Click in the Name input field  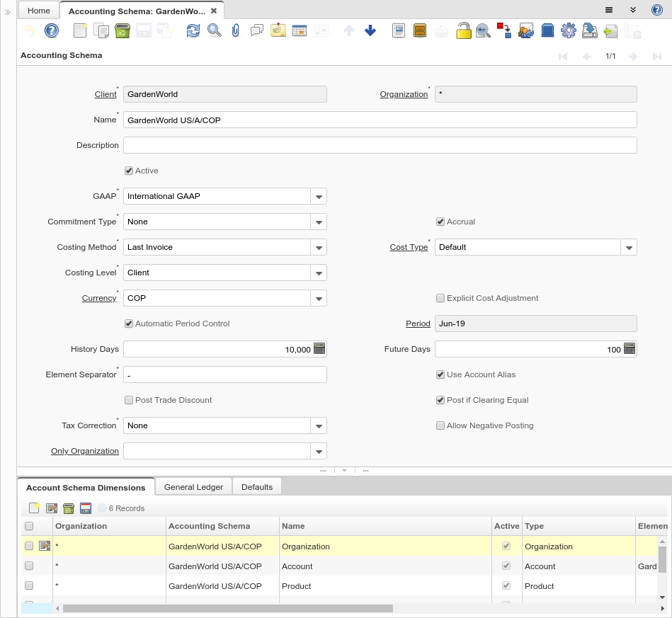(x=380, y=120)
